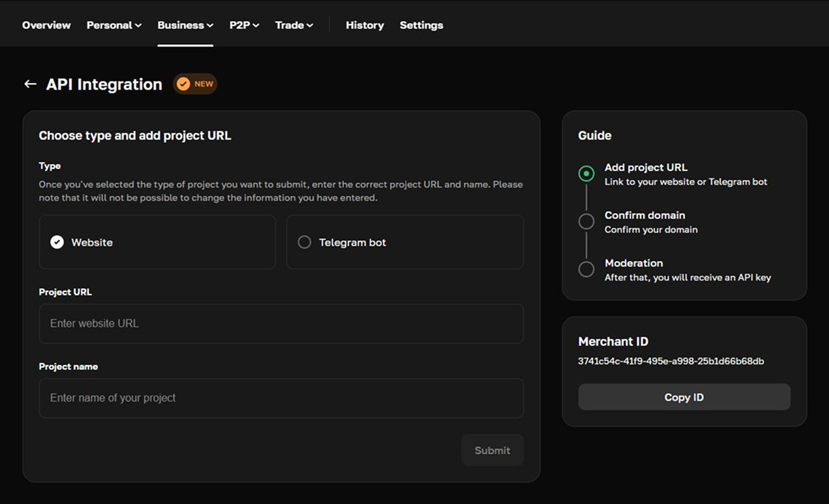Click the Confirm domain step circle

586,221
